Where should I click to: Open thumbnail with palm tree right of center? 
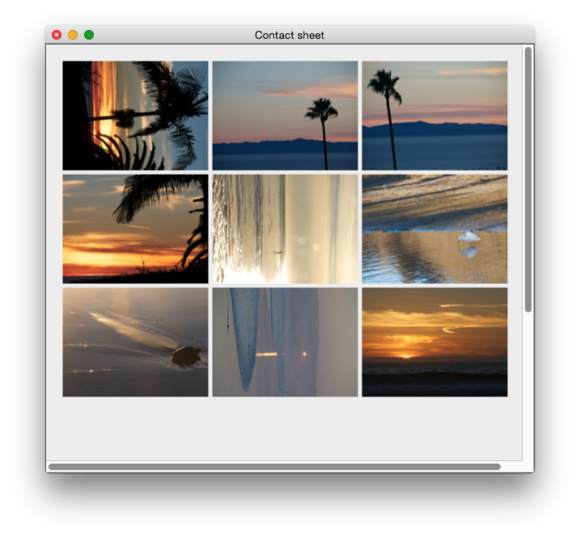pyautogui.click(x=285, y=115)
